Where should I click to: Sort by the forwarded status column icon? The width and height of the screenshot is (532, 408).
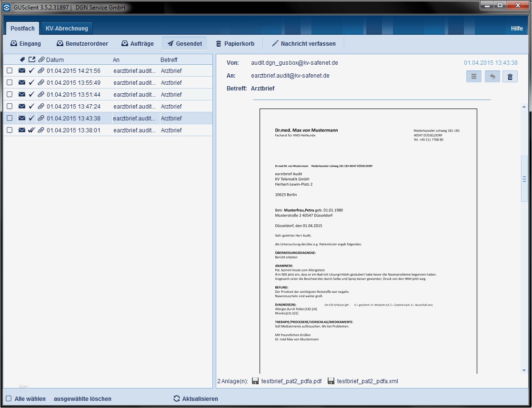coord(31,60)
